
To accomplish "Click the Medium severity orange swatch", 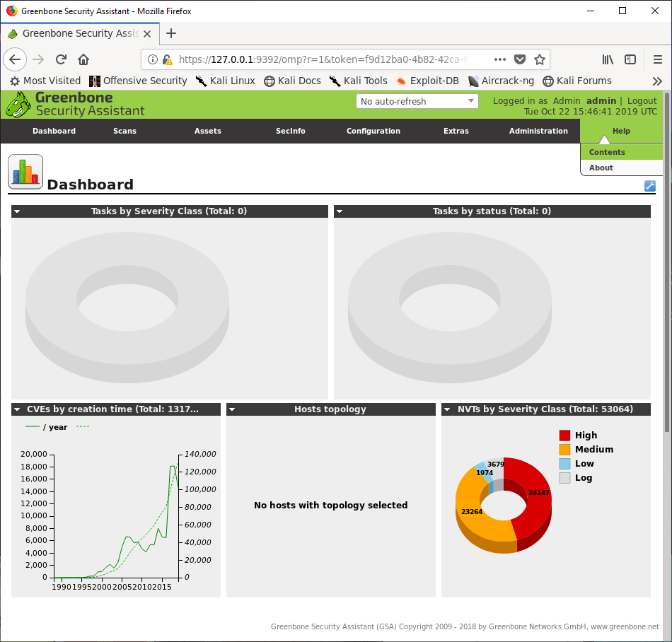I will tap(565, 450).
